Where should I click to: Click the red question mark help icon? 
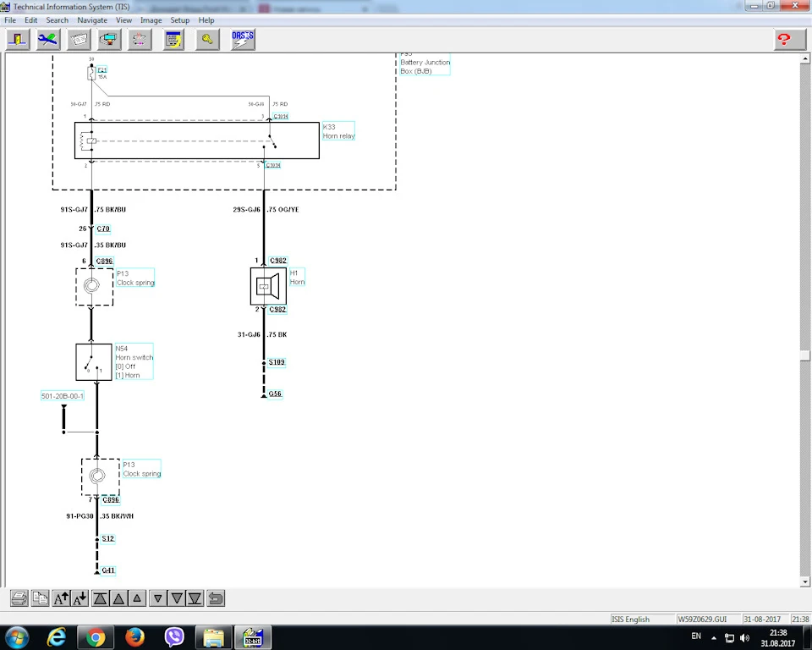pyautogui.click(x=784, y=40)
